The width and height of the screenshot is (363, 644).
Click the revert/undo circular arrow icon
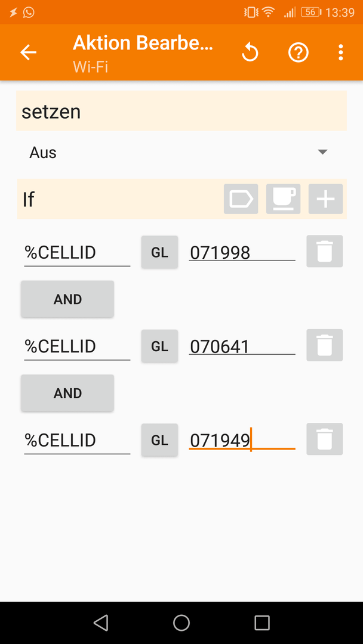[x=250, y=52]
